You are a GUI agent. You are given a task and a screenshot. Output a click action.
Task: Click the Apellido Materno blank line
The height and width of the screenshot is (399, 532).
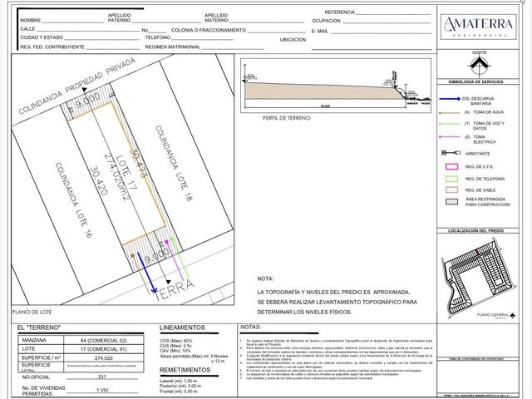(267, 22)
